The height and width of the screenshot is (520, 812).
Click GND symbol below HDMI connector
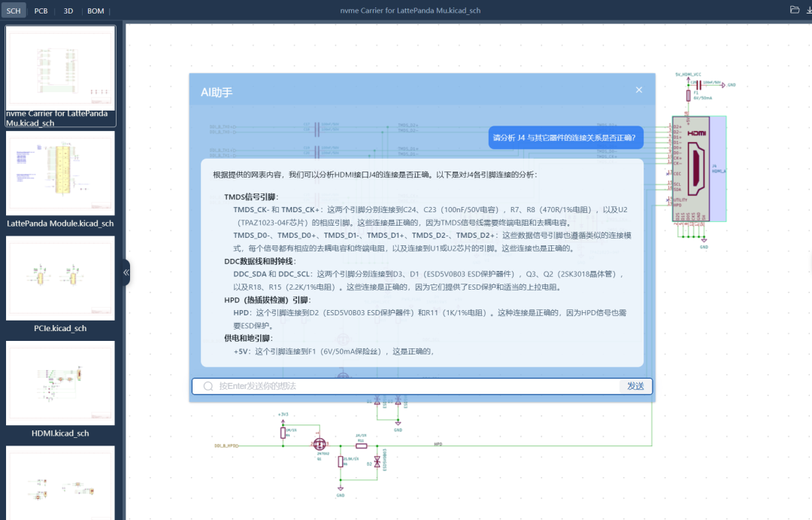(x=704, y=242)
